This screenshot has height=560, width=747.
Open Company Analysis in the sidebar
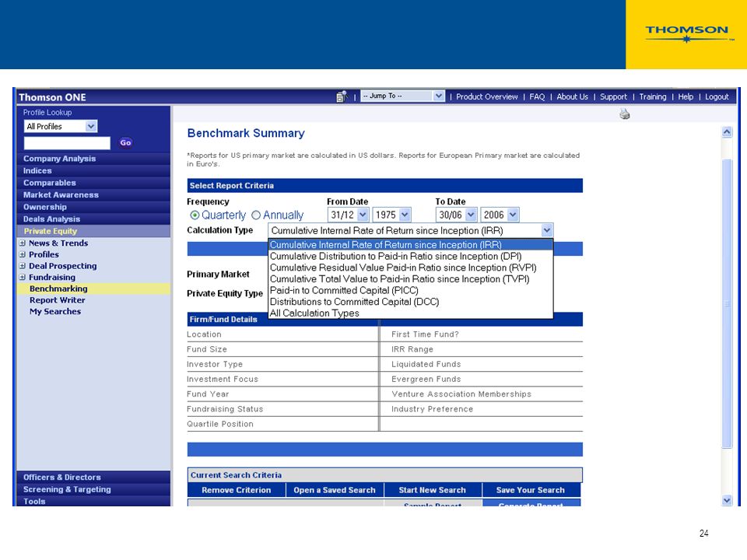point(93,159)
